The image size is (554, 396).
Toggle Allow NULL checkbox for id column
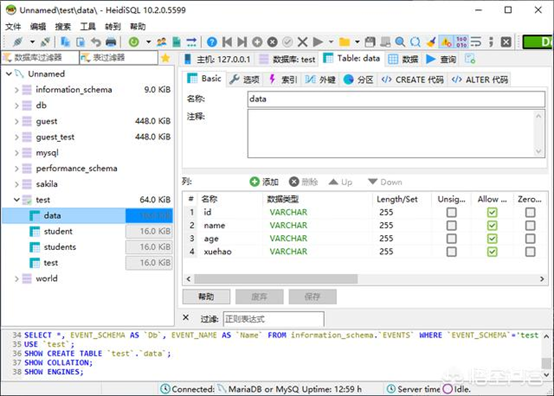(x=492, y=212)
